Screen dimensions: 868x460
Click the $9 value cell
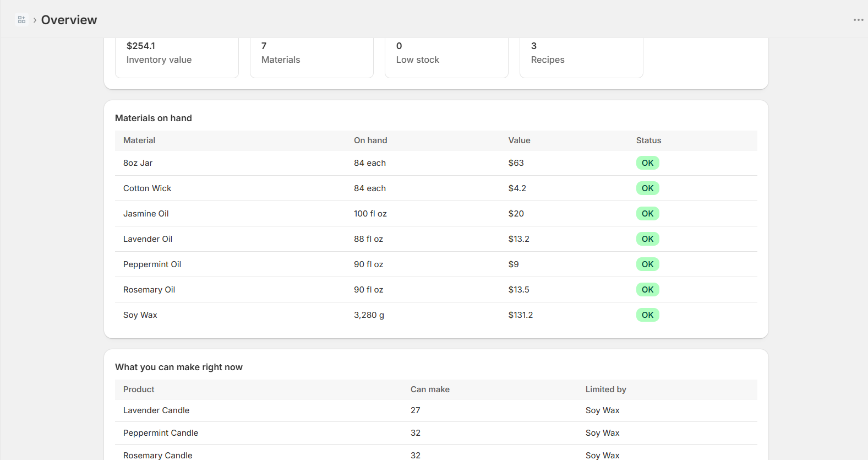514,264
